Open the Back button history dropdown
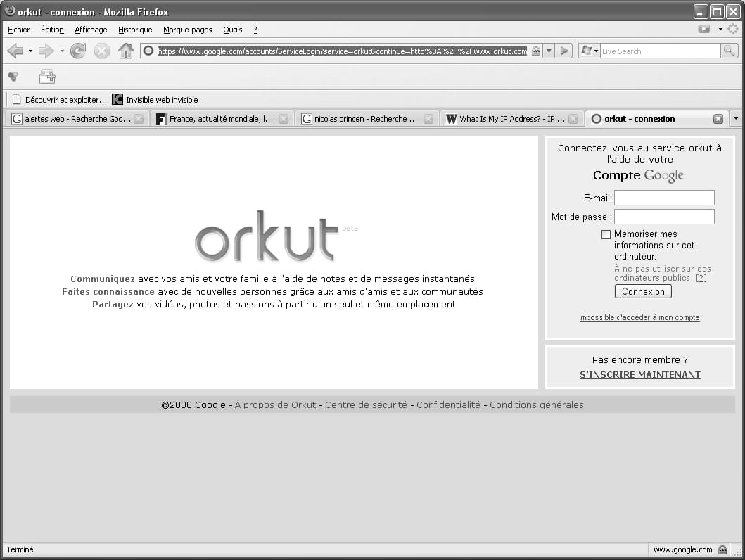 29,51
